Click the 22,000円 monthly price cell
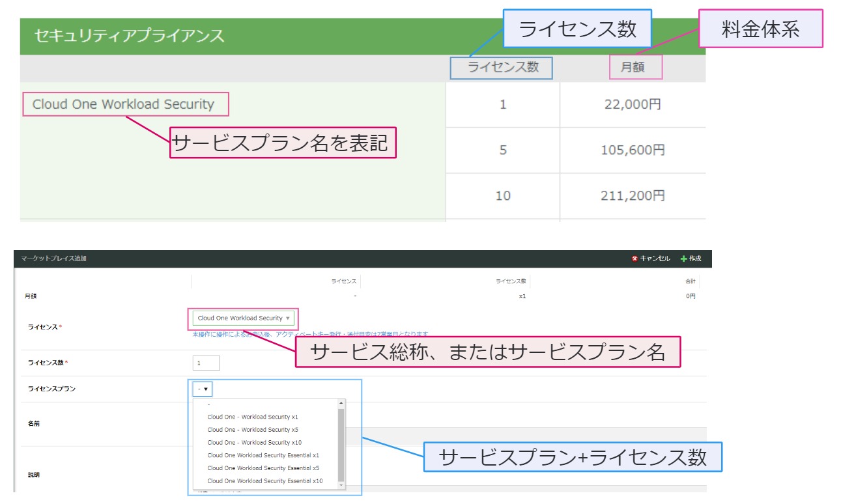Screen dimensions: 841x504 point(633,104)
